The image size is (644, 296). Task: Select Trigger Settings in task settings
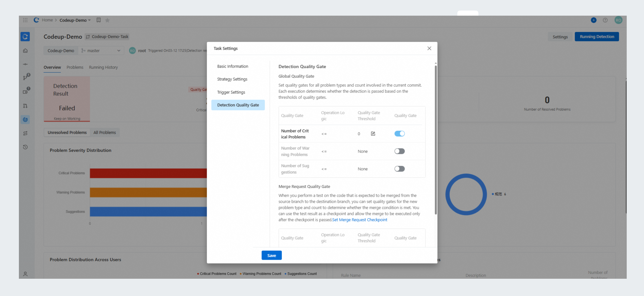[x=231, y=92]
